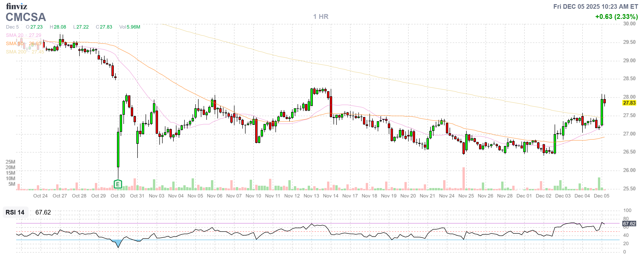Click the Oct 30 date label on axis

point(118,196)
